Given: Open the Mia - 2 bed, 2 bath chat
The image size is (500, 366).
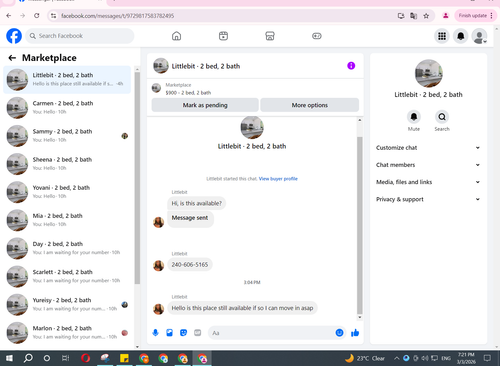Looking at the screenshot, I should click(67, 220).
